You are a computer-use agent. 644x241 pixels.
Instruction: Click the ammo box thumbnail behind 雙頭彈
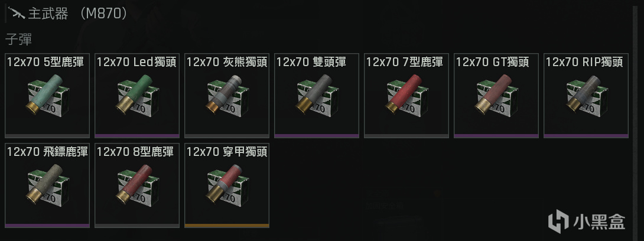(318, 98)
